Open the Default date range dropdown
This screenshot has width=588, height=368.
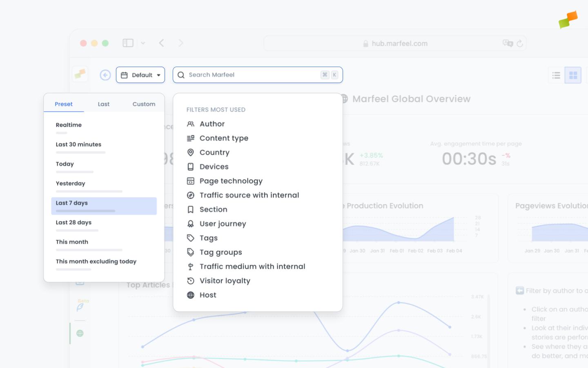[140, 75]
